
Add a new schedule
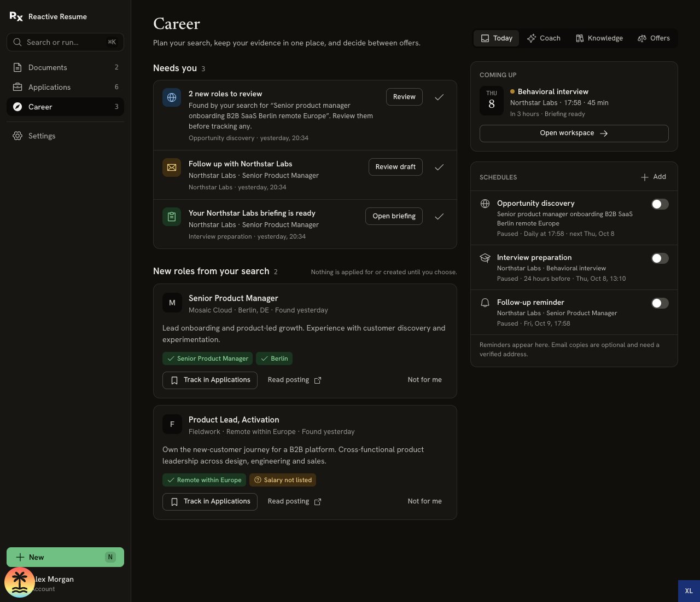(654, 177)
